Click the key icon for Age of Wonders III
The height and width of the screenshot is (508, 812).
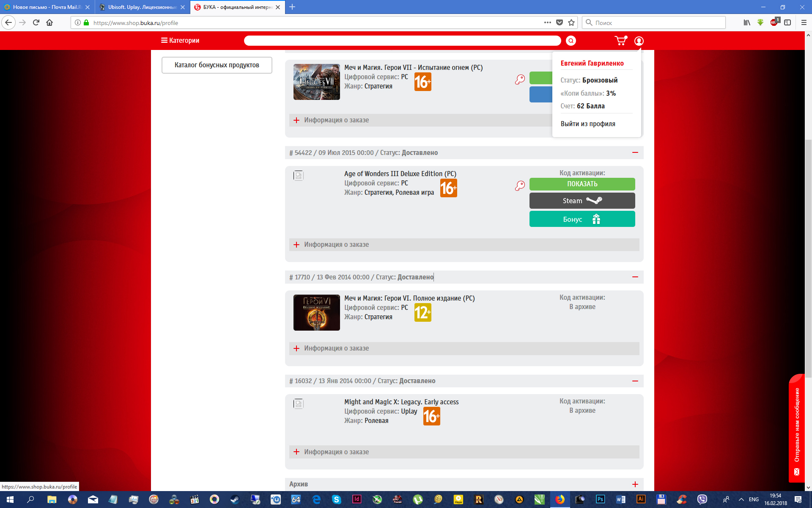point(520,185)
